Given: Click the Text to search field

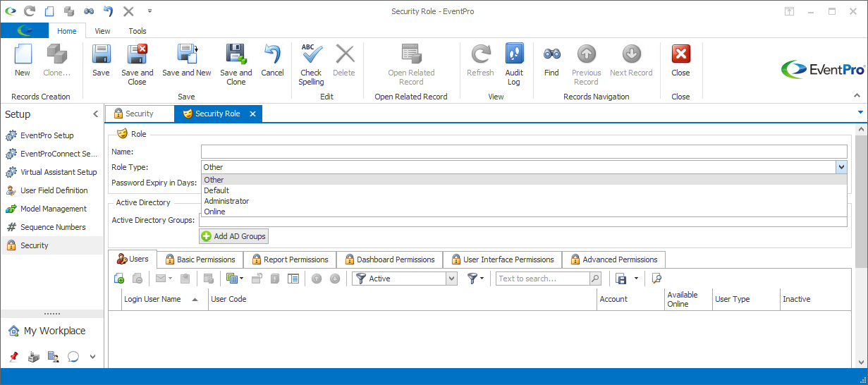Looking at the screenshot, I should point(543,279).
